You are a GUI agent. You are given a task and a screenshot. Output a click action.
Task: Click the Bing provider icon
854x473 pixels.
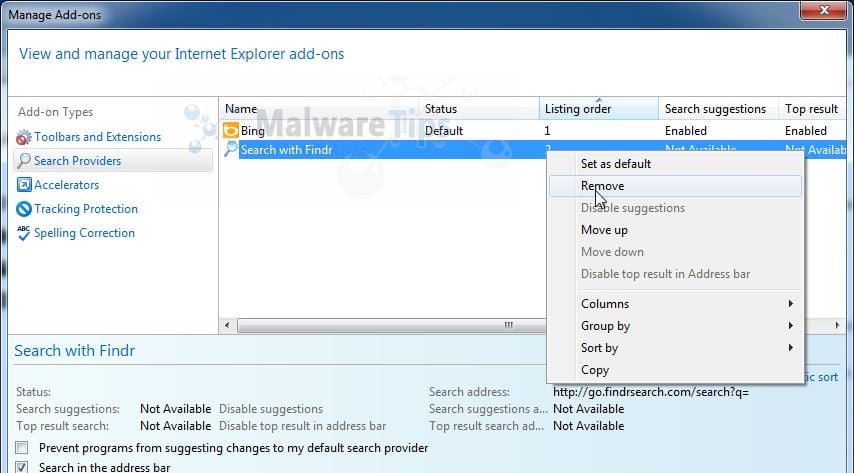pyautogui.click(x=231, y=130)
